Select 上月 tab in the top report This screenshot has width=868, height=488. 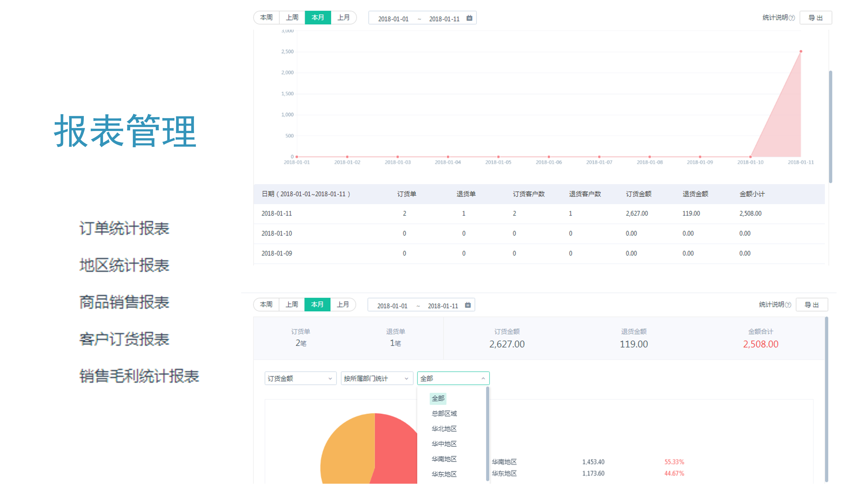(x=343, y=18)
